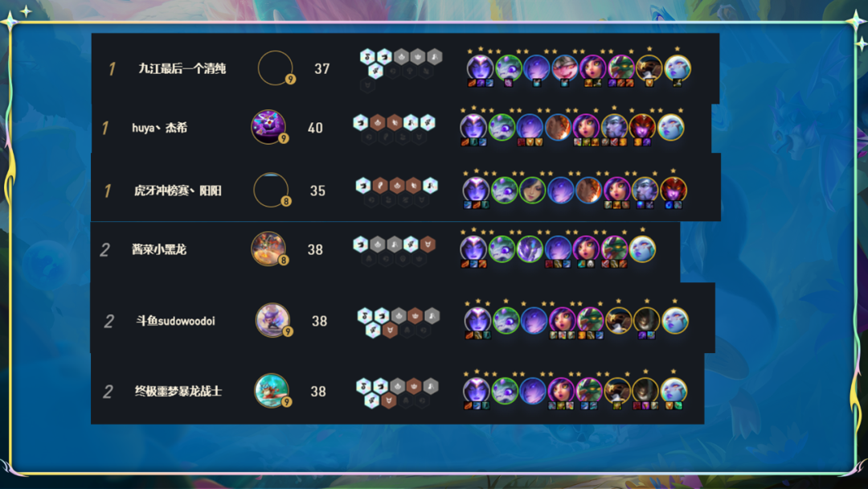
Task: Click the last champion in 酱菜小黑龙's team row
Action: click(x=642, y=248)
